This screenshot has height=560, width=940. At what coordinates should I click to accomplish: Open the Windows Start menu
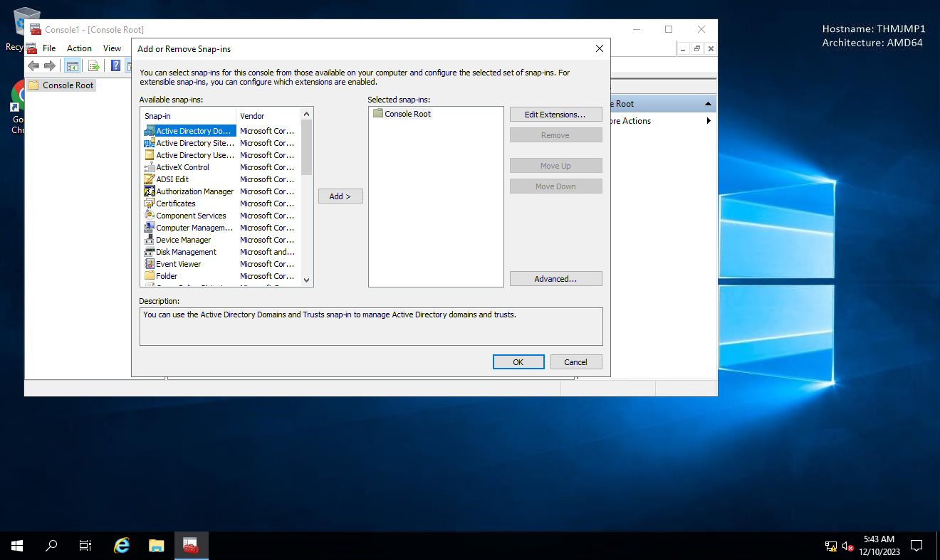17,546
